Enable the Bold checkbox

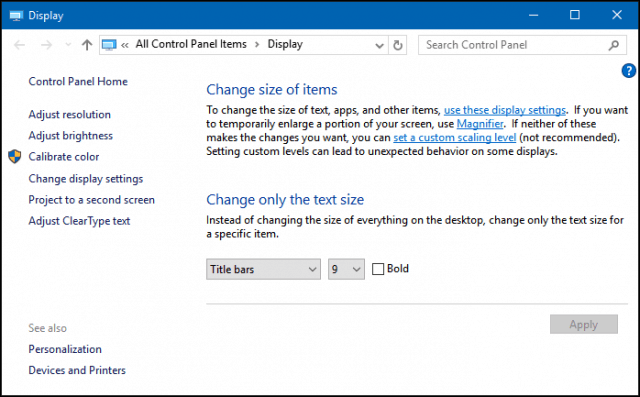(x=378, y=269)
